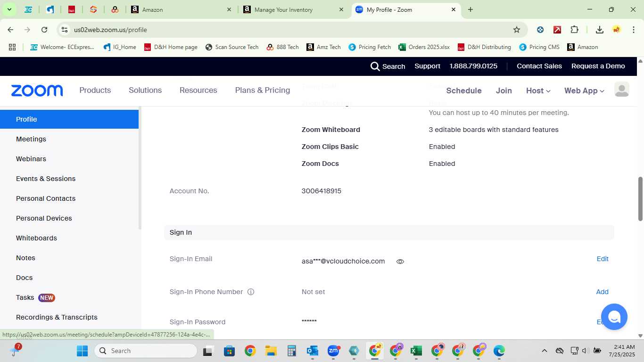This screenshot has width=644, height=362.
Task: Click the red arrow extension icon
Action: [x=557, y=30]
